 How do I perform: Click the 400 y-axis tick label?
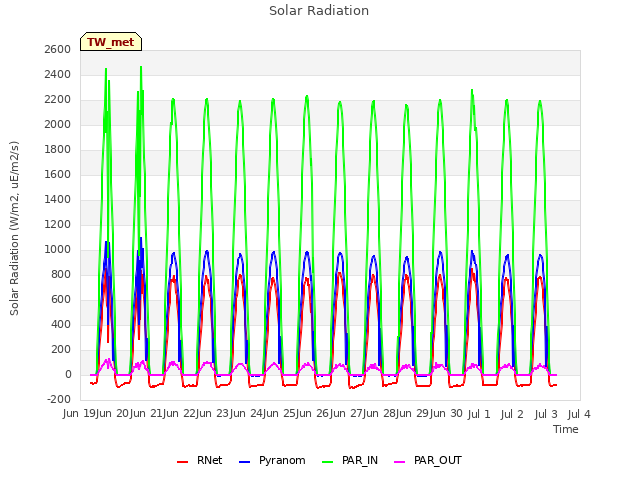(x=61, y=324)
